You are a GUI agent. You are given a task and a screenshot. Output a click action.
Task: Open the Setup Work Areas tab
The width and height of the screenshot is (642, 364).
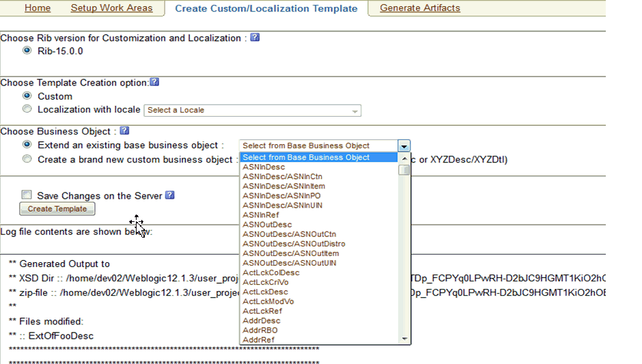pyautogui.click(x=111, y=8)
